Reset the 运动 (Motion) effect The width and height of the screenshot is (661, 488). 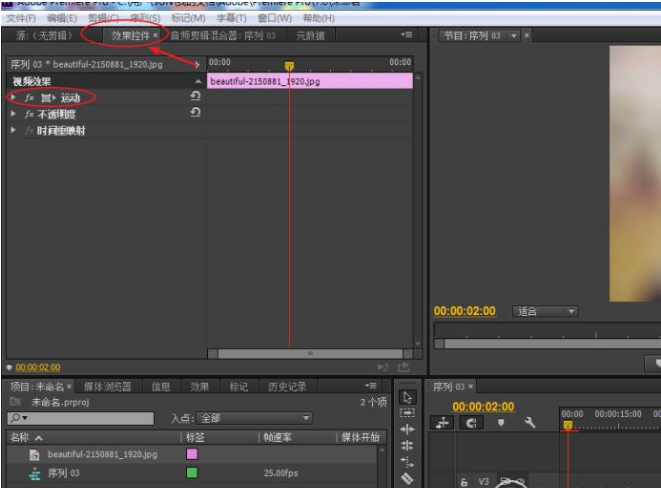(195, 97)
